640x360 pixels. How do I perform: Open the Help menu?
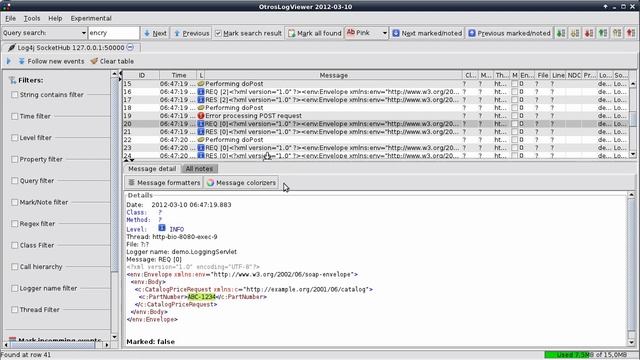(55, 18)
